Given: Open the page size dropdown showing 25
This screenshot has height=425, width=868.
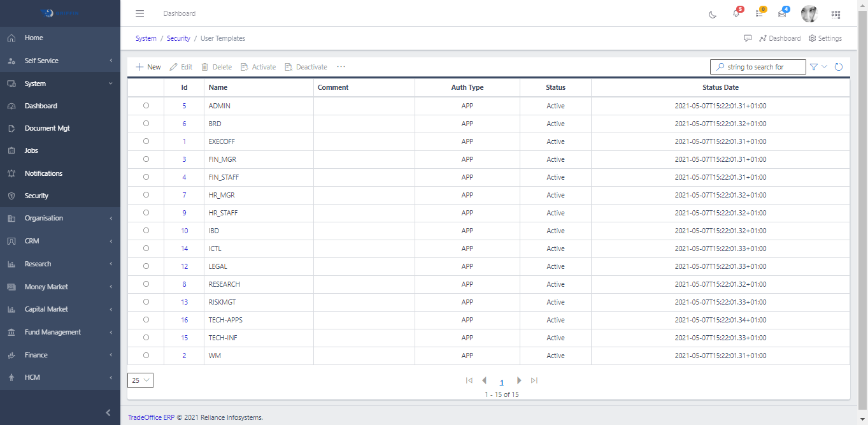Looking at the screenshot, I should [x=140, y=380].
